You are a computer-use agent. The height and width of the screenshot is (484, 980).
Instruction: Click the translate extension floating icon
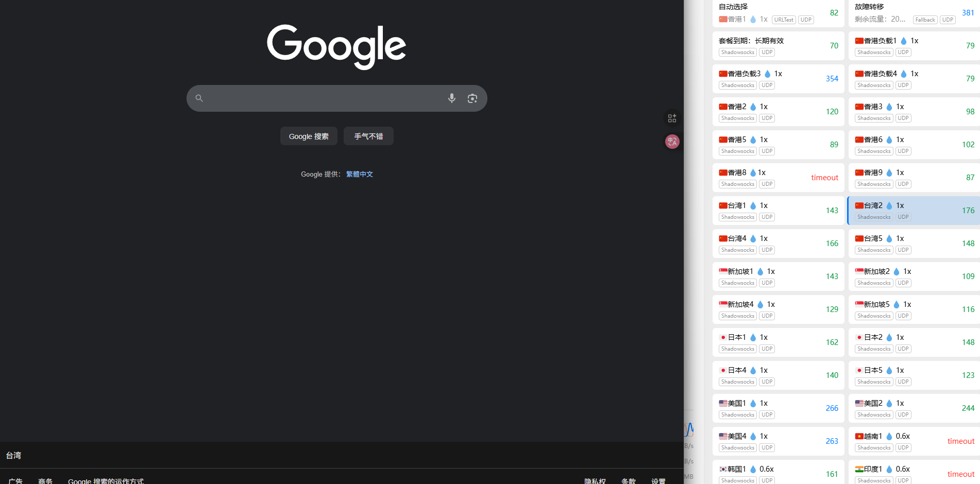tap(672, 142)
